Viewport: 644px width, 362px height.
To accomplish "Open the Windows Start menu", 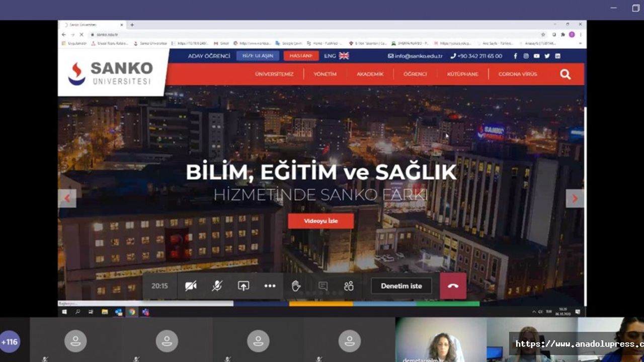I will (x=64, y=312).
